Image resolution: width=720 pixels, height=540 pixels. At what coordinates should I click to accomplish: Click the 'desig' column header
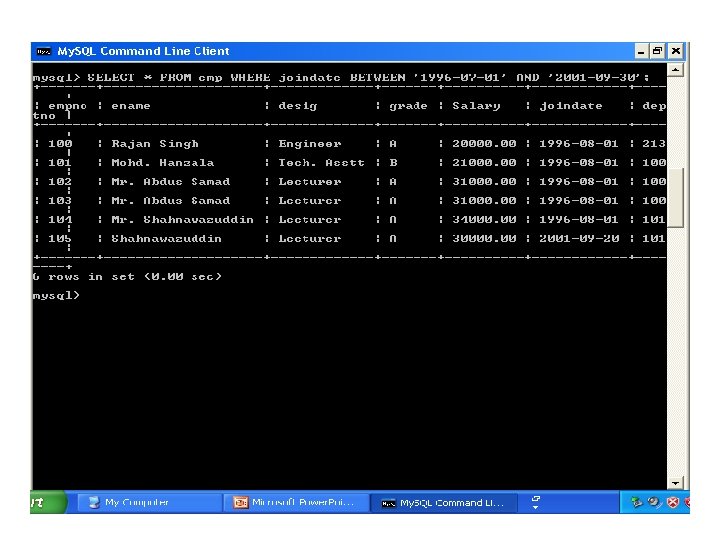pyautogui.click(x=298, y=106)
